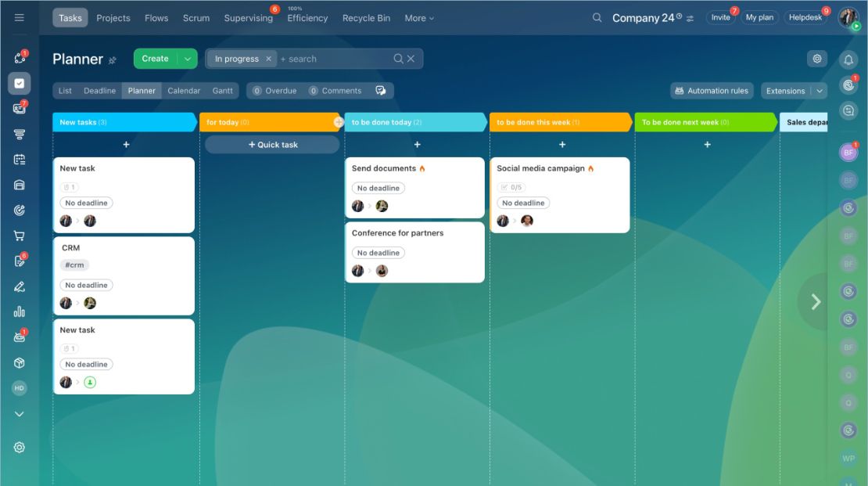Image resolution: width=868 pixels, height=486 pixels.
Task: Open the box inventory icon in the sidebar
Action: (x=20, y=363)
